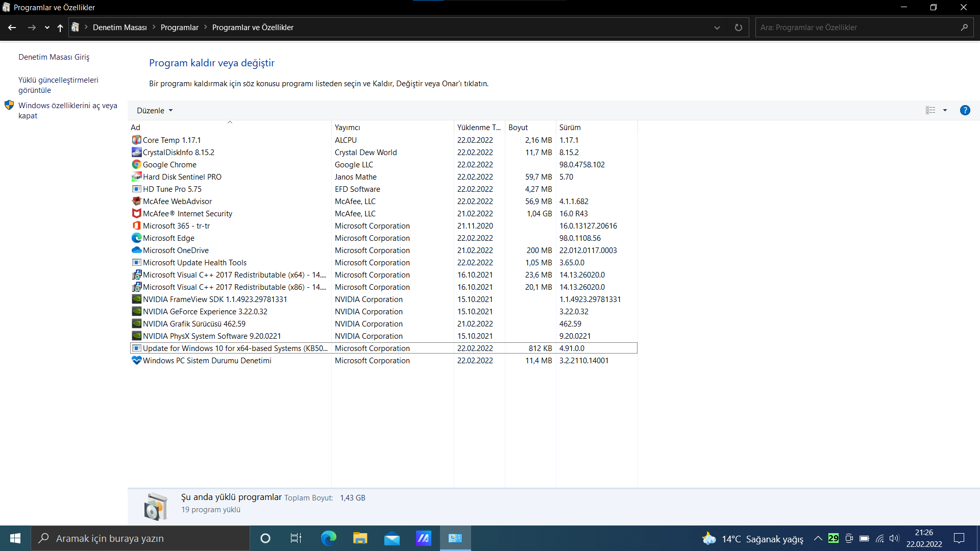Image resolution: width=980 pixels, height=551 pixels.
Task: Go up one level with up arrow
Action: click(60, 28)
